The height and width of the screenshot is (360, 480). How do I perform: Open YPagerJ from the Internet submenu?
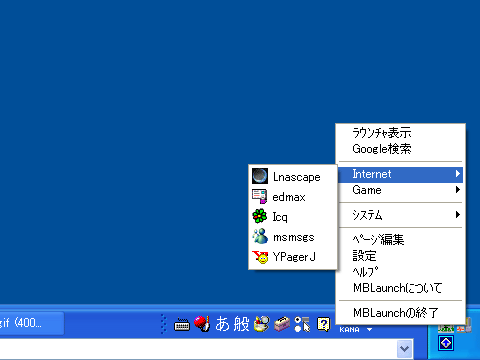point(293,256)
